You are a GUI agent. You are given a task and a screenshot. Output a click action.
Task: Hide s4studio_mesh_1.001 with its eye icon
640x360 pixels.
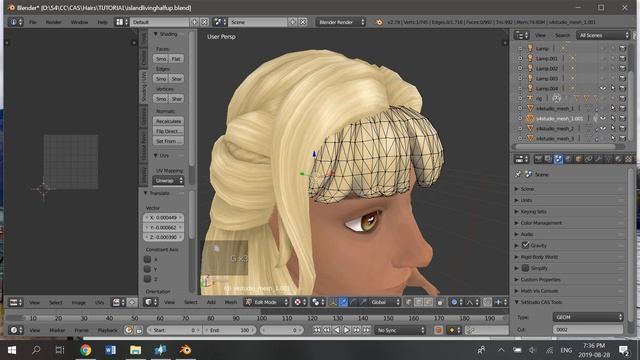point(603,118)
